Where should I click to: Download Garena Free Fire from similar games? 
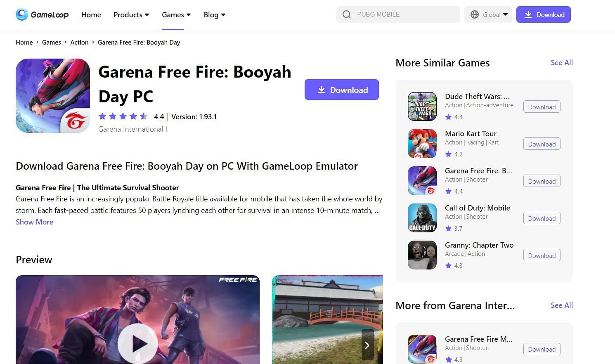click(x=542, y=181)
